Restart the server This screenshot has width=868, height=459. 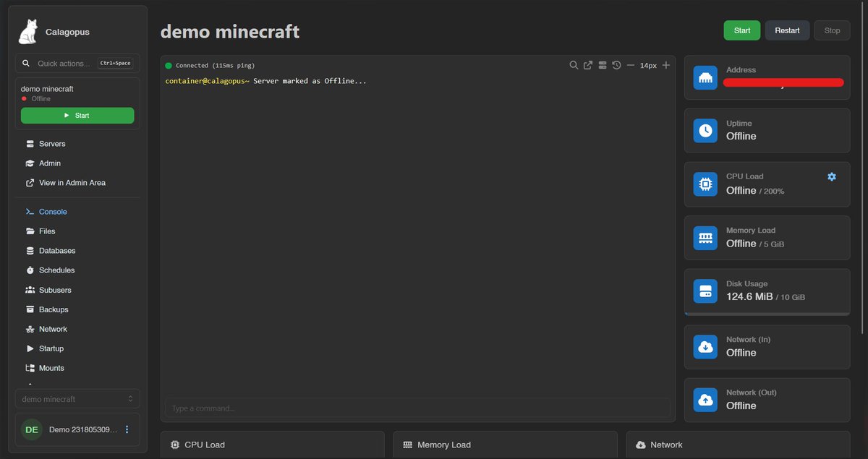point(787,30)
